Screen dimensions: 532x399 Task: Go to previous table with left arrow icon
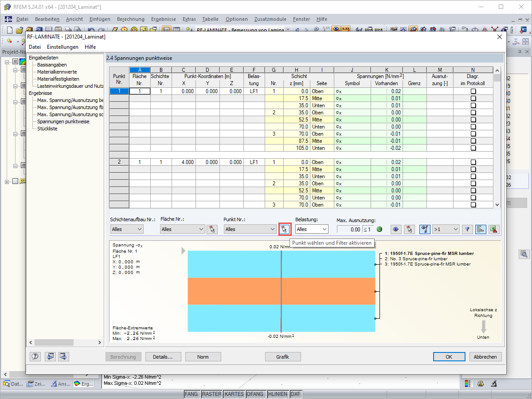[x=50, y=356]
